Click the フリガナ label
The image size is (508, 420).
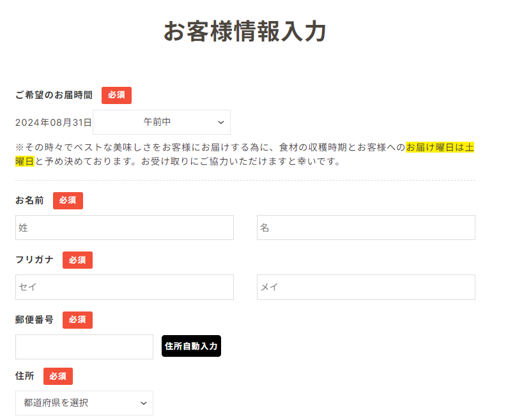tap(35, 260)
